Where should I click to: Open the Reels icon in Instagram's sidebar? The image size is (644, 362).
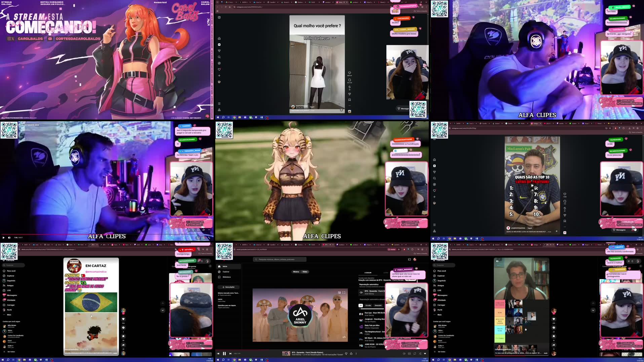pyautogui.click(x=219, y=44)
